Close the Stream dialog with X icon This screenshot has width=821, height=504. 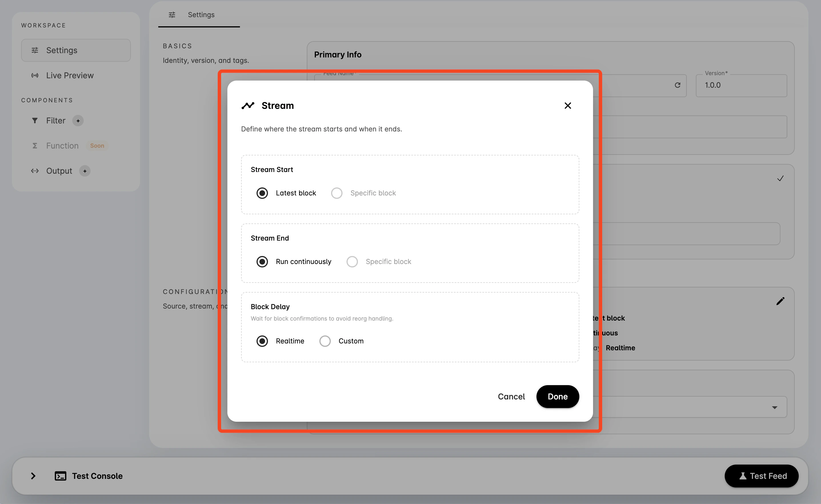[x=568, y=106]
